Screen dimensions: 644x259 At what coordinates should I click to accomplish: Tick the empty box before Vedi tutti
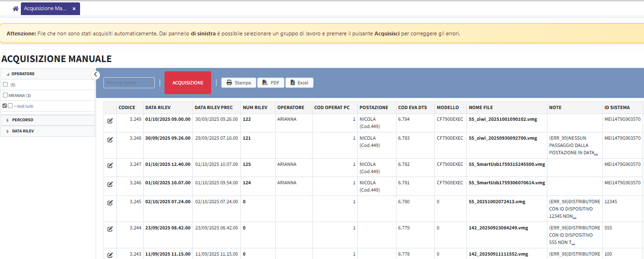(x=10, y=106)
